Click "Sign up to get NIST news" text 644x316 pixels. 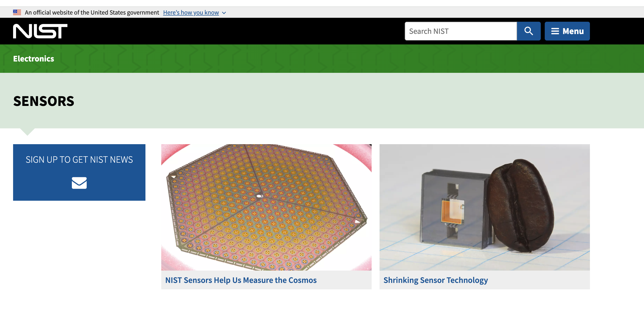[79, 159]
